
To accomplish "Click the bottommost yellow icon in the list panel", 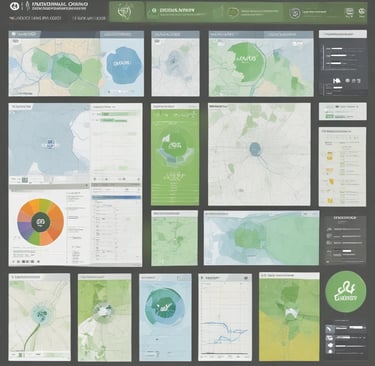I will click(x=330, y=201).
